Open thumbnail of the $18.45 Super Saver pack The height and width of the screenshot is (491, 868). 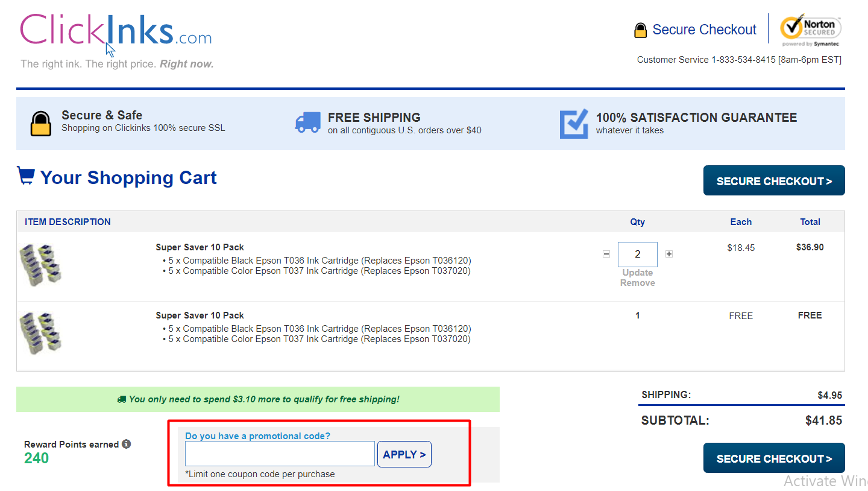point(41,265)
